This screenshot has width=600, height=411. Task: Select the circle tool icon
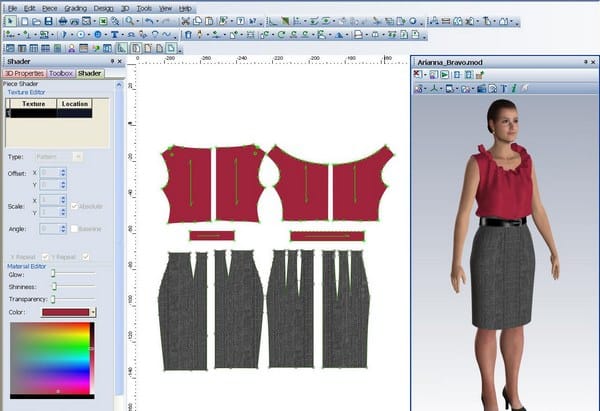click(81, 35)
